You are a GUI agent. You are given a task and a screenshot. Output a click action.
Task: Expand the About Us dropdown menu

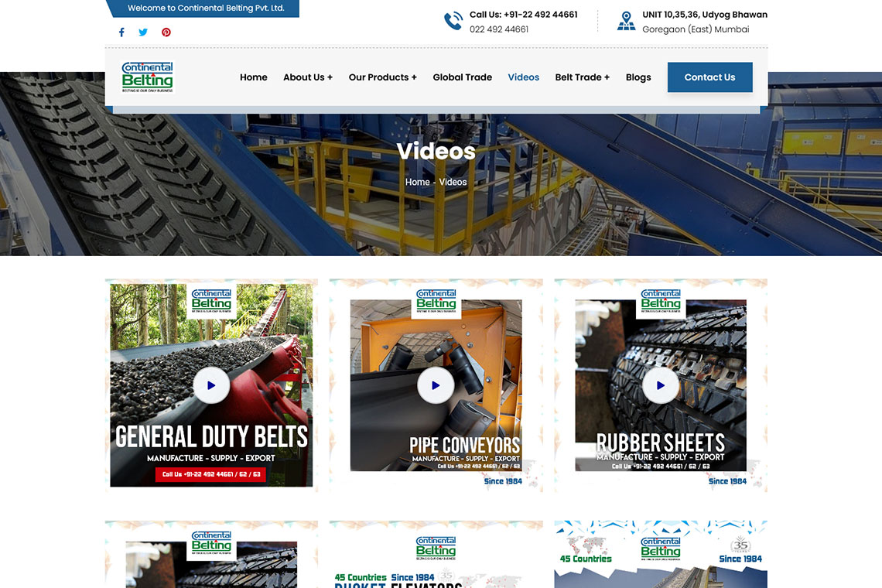[308, 77]
